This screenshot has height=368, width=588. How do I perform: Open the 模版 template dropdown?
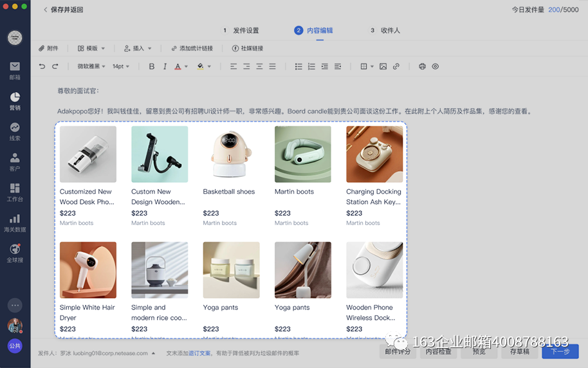coord(91,48)
